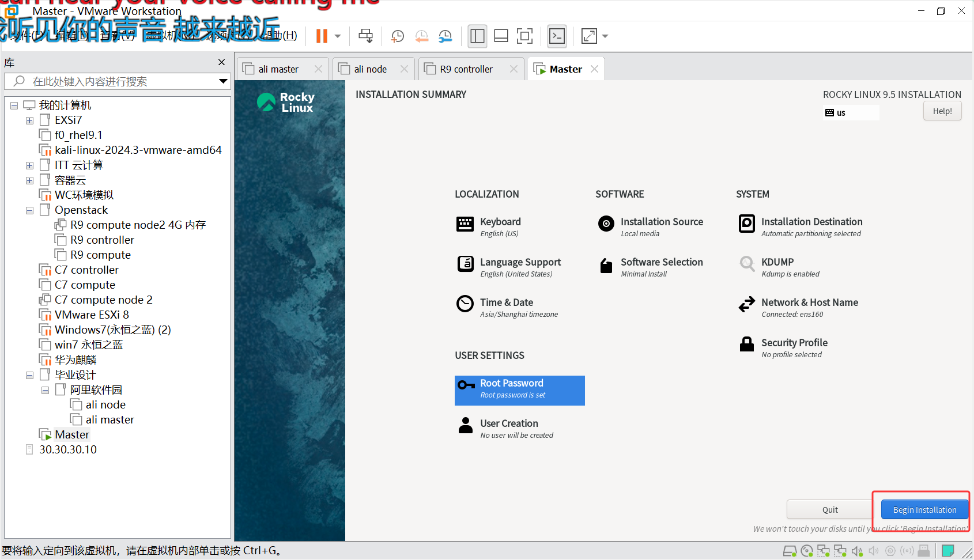Viewport: 974px width, 560px height.
Task: Click the second network adapter status icon
Action: (x=840, y=551)
